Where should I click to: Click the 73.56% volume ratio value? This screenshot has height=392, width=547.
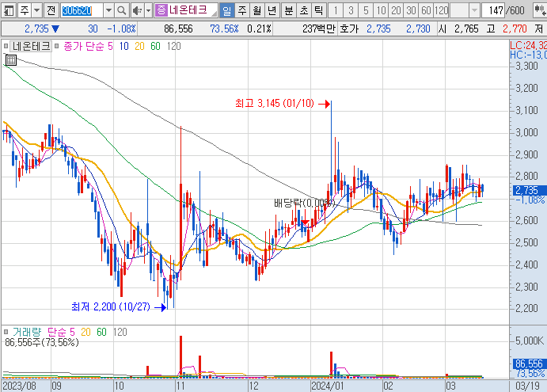[224, 29]
